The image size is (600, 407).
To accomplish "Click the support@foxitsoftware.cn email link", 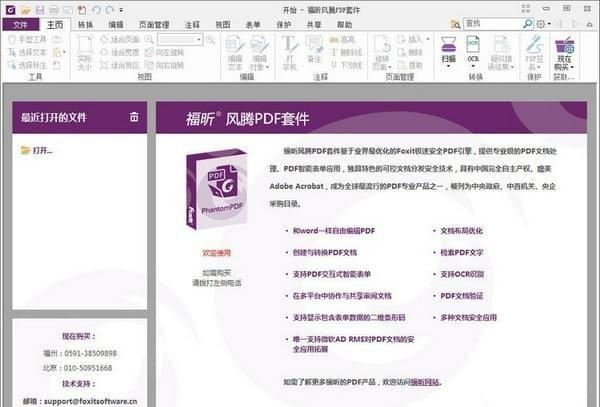I will click(x=87, y=398).
